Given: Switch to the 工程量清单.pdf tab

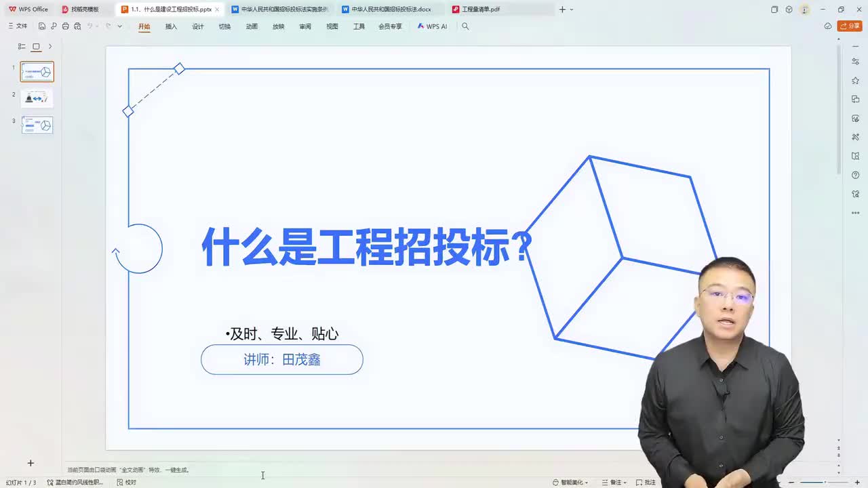Looking at the screenshot, I should pyautogui.click(x=476, y=9).
